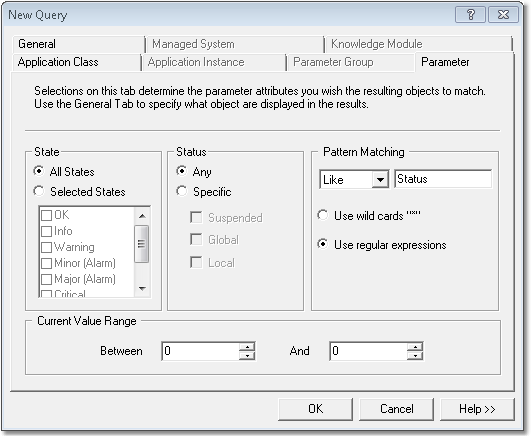Click the state list scroll up arrow

click(142, 216)
